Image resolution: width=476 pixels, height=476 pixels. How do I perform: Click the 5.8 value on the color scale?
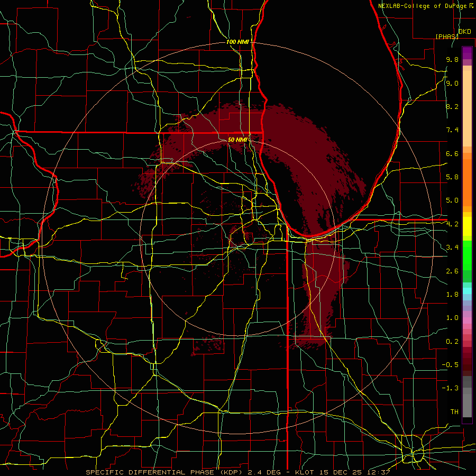coord(452,177)
